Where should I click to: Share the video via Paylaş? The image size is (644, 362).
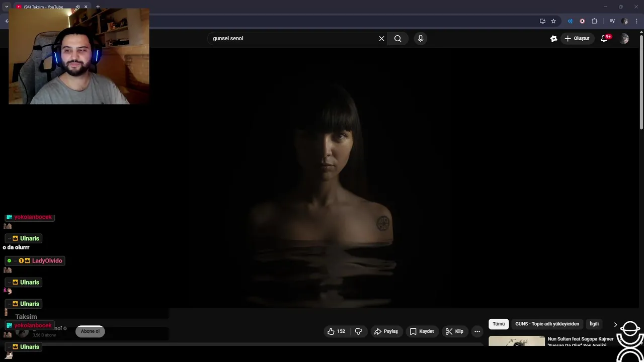[x=386, y=331]
